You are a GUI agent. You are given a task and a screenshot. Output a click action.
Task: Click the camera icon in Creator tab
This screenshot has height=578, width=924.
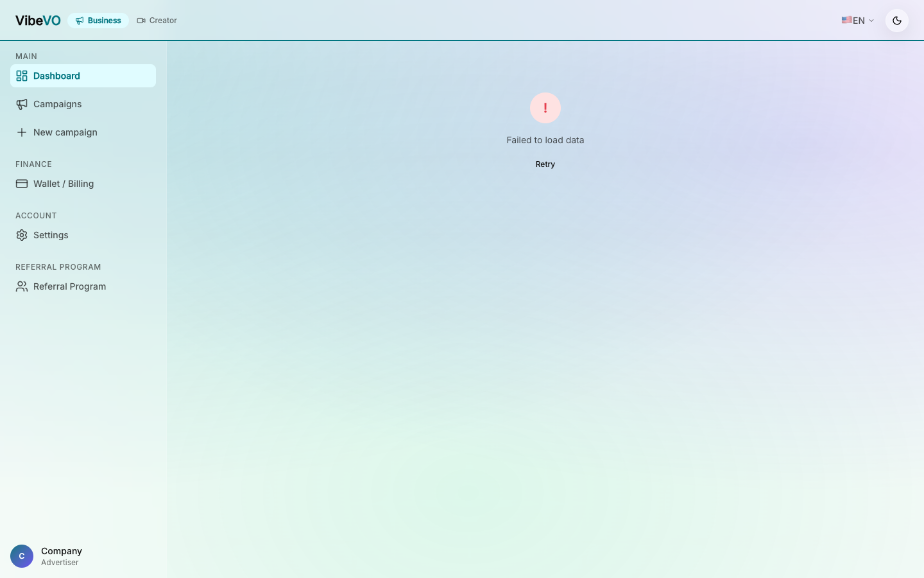point(141,21)
